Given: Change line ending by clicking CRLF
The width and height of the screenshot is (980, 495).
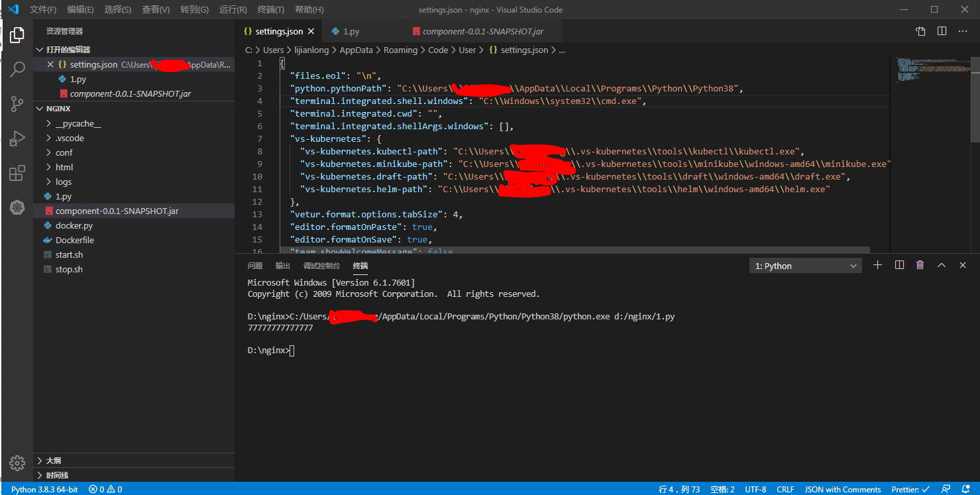Looking at the screenshot, I should [x=785, y=489].
